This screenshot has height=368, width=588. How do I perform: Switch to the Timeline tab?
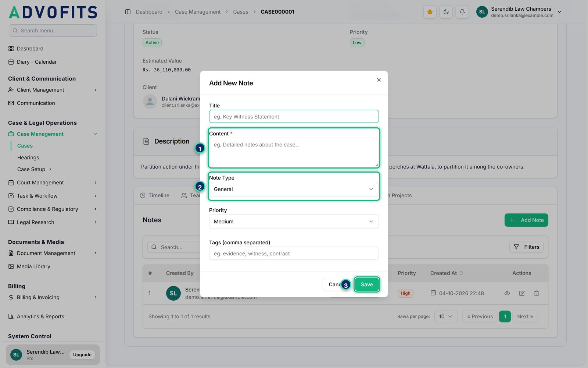(x=155, y=195)
